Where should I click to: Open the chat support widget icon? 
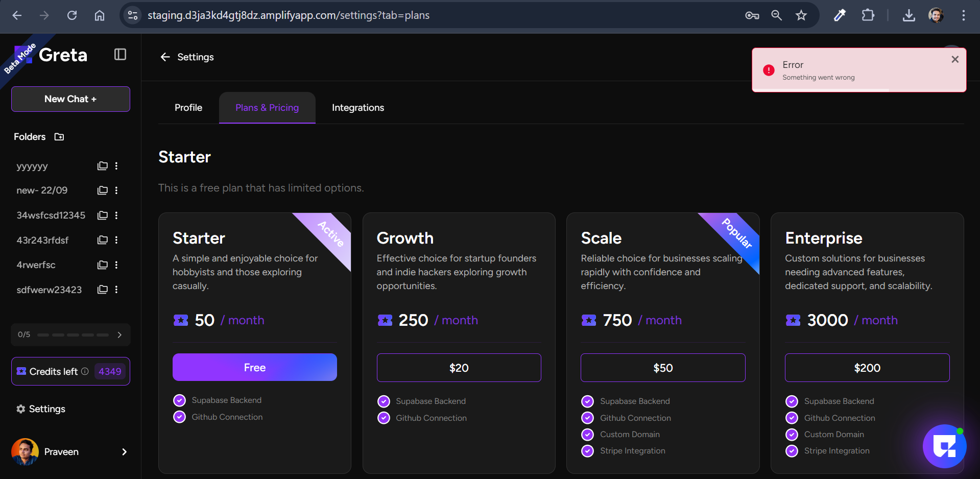(x=944, y=446)
